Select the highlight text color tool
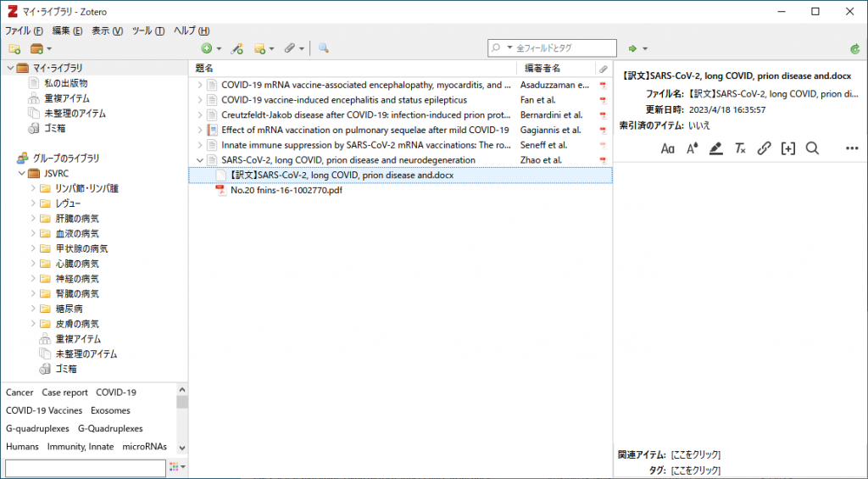The height and width of the screenshot is (479, 868). click(x=715, y=148)
